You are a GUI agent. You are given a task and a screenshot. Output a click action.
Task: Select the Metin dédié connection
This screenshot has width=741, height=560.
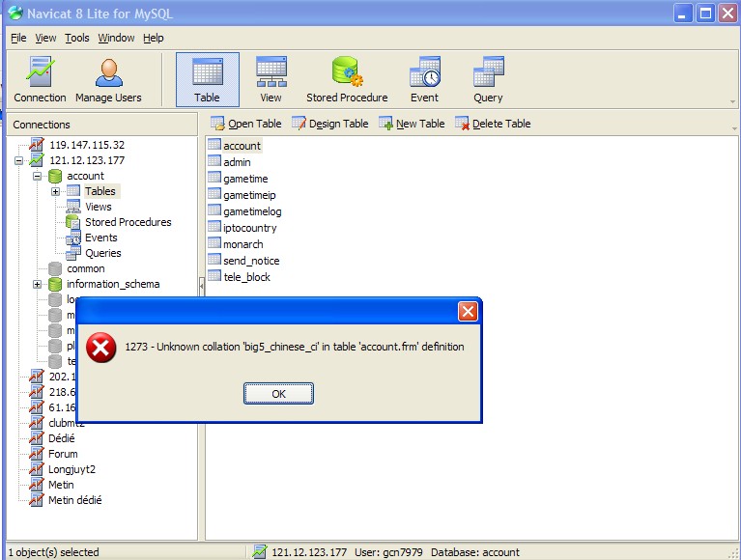coord(74,500)
